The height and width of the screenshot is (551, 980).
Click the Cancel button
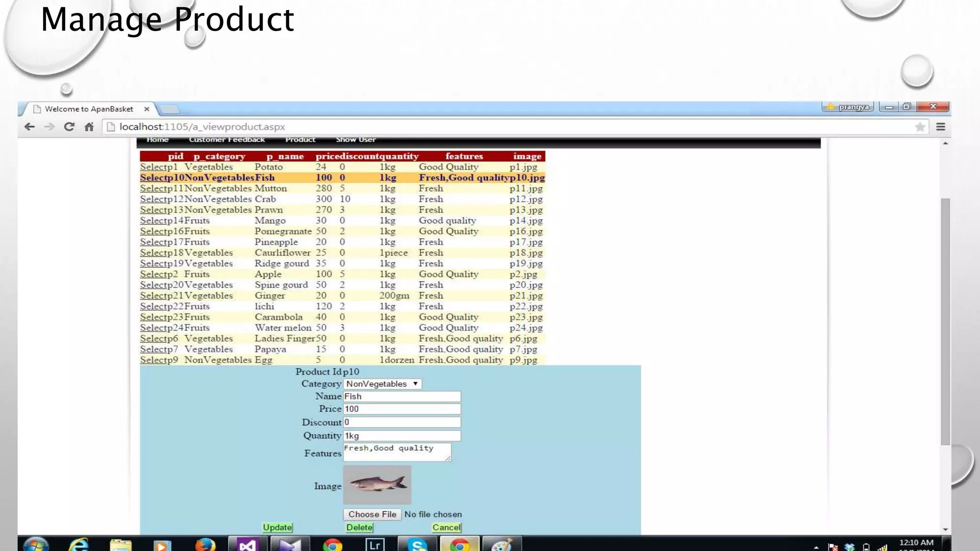pyautogui.click(x=446, y=527)
